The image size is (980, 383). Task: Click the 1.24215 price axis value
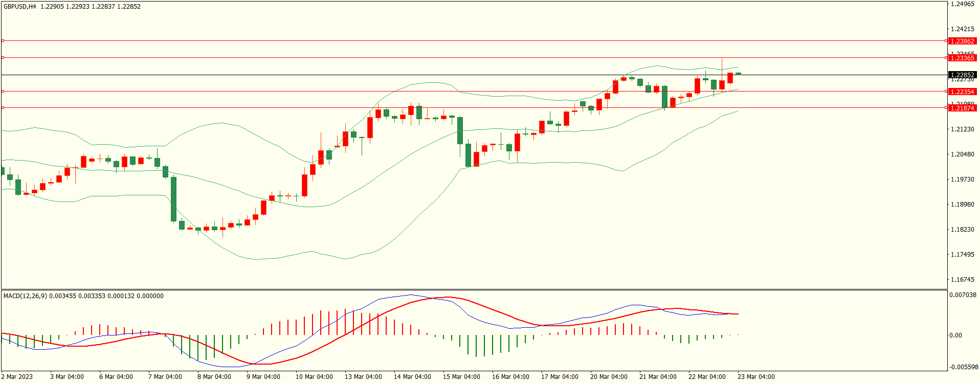click(x=962, y=29)
